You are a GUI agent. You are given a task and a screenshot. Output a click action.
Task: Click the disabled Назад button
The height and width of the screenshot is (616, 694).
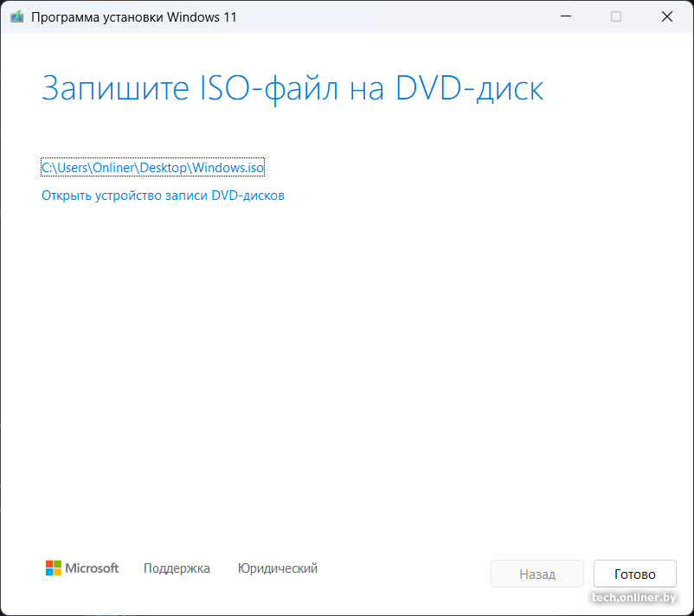click(537, 574)
